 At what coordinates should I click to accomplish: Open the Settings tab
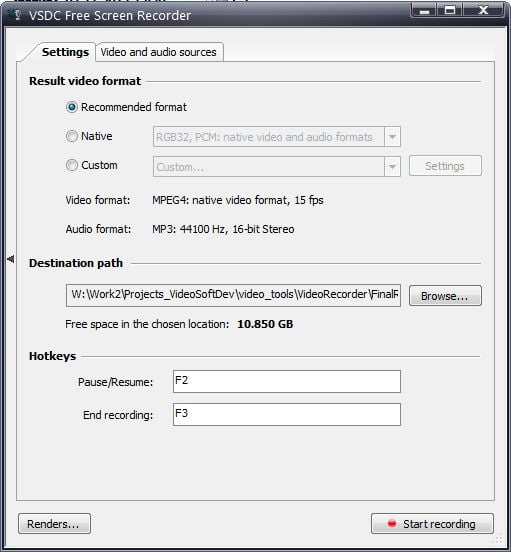coord(65,52)
